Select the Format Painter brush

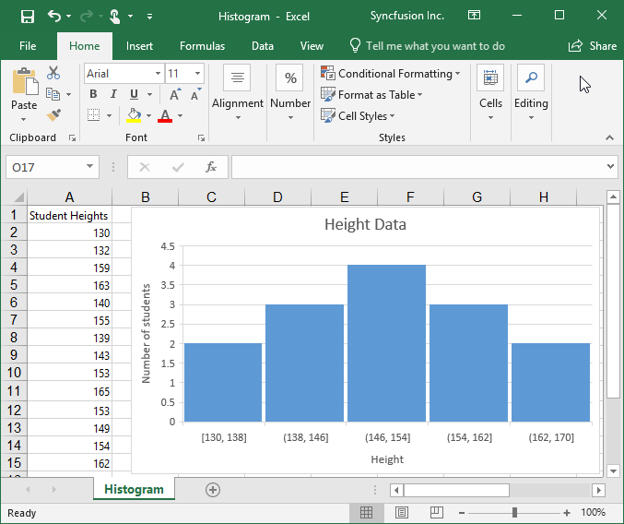coord(53,116)
